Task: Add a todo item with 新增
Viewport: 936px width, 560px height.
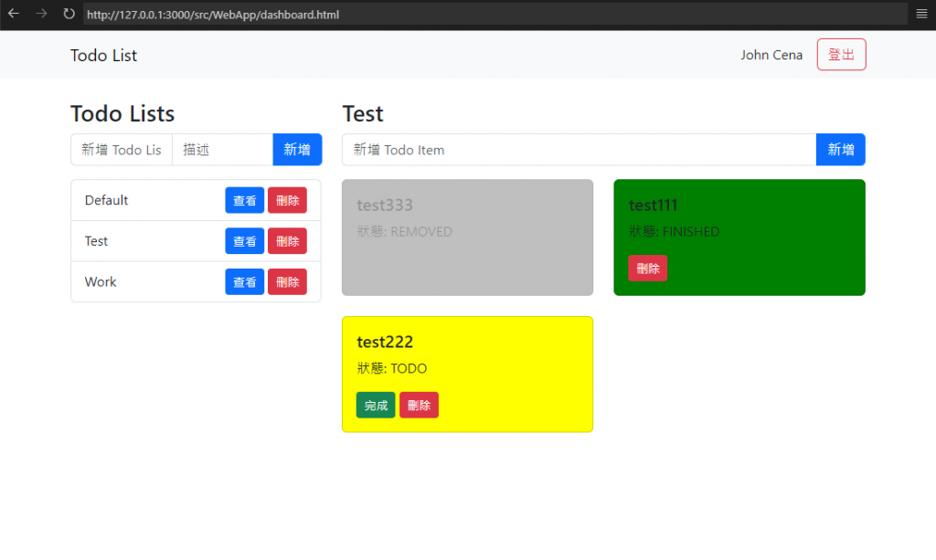Action: coord(841,150)
